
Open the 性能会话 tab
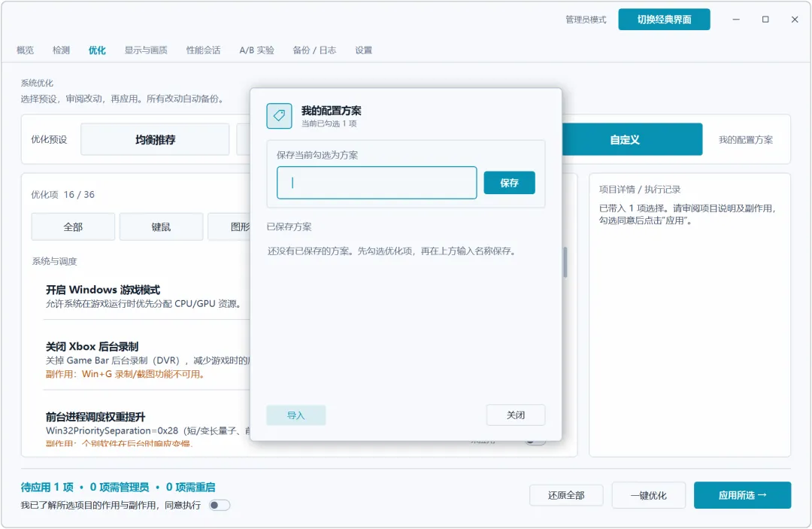click(203, 50)
